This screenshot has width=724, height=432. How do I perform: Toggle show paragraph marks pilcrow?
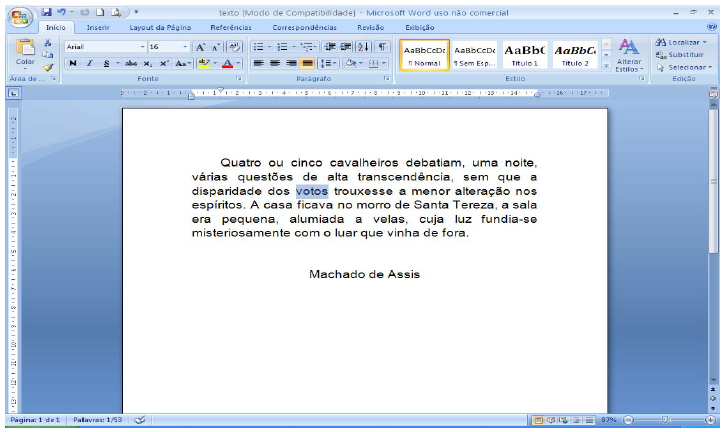point(382,47)
